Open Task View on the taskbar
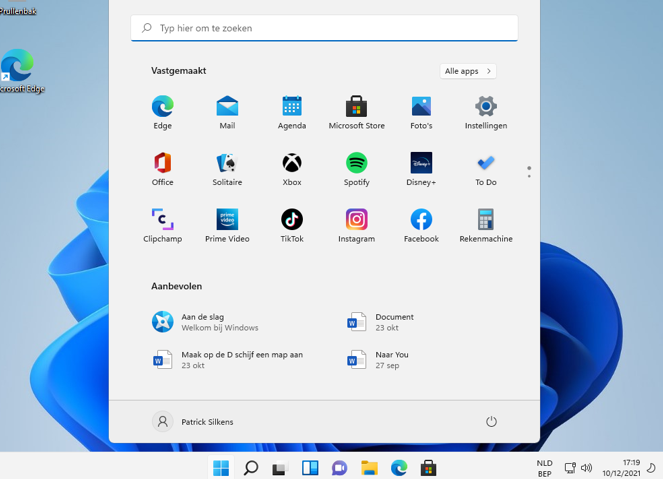Viewport: 663px width, 479px height. pos(280,468)
